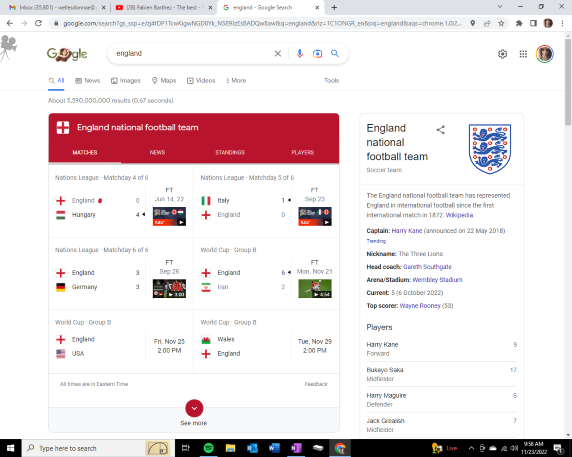Open OneNote from the taskbar
This screenshot has height=457, width=572.
tap(296, 448)
